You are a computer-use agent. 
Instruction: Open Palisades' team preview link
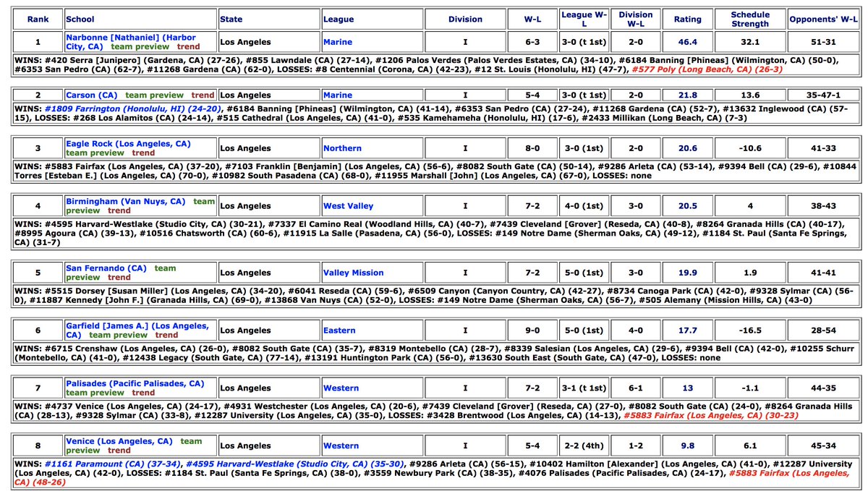point(95,393)
